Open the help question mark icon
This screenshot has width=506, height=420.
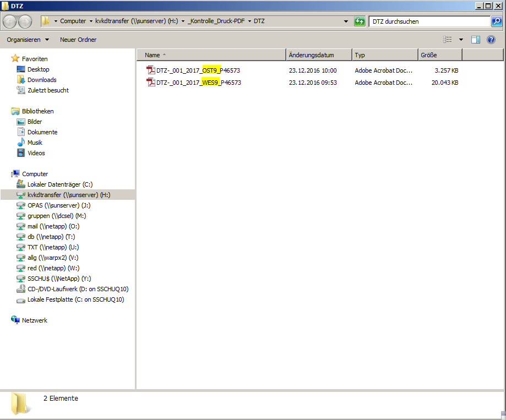pyautogui.click(x=491, y=40)
